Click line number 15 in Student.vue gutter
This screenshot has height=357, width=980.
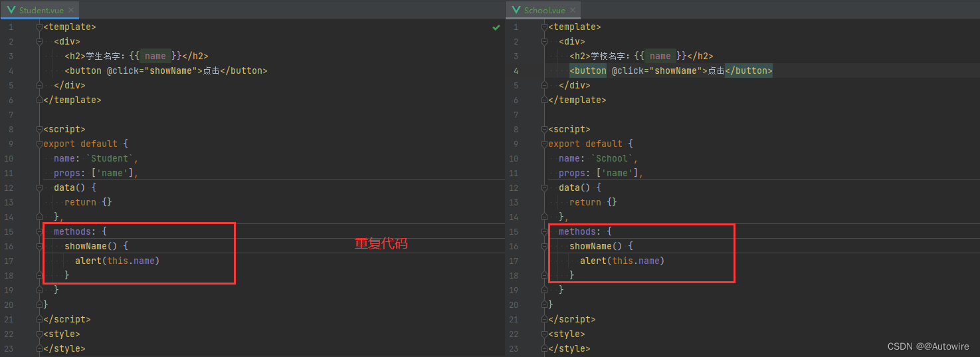click(x=9, y=232)
